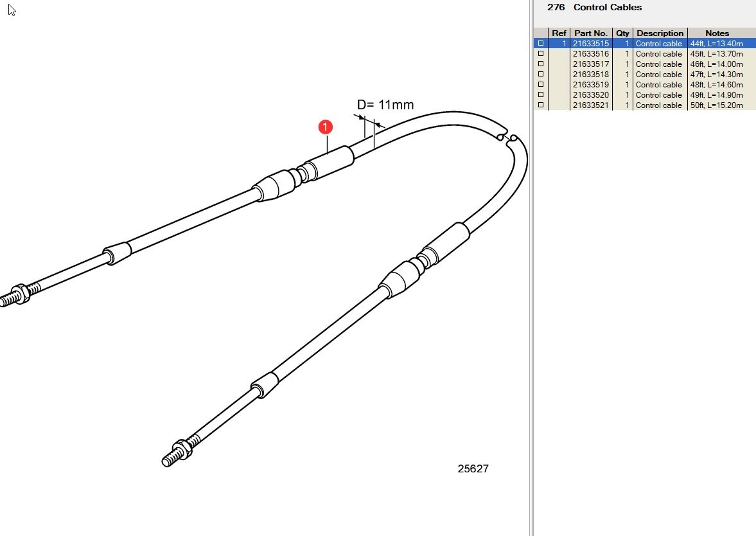The height and width of the screenshot is (536, 756).
Task: Click the red callout balloon 1 on diagram
Action: click(x=326, y=127)
